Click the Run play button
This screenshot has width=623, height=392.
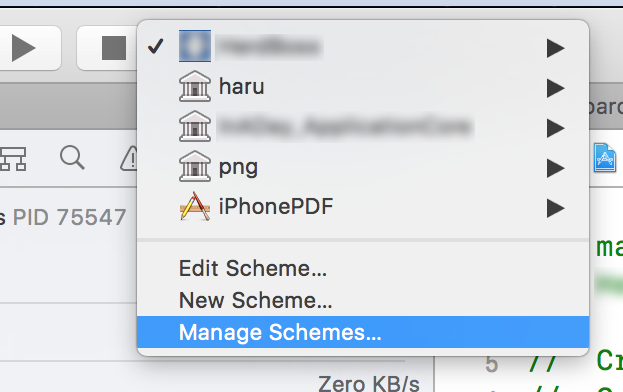[x=23, y=48]
